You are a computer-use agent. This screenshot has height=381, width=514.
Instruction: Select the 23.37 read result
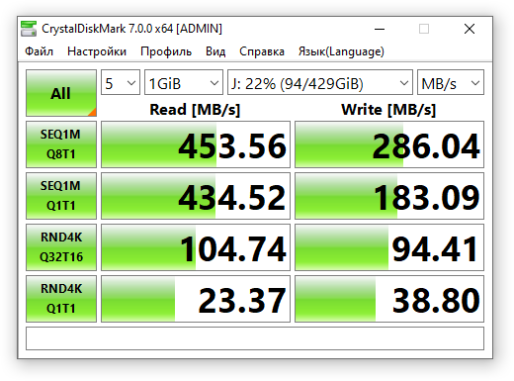[x=196, y=299]
